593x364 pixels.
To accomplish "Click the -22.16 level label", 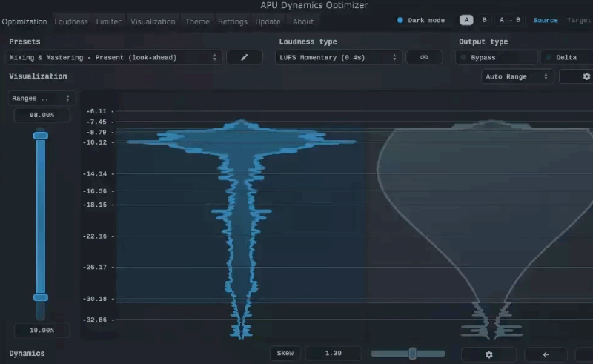I will pos(95,236).
